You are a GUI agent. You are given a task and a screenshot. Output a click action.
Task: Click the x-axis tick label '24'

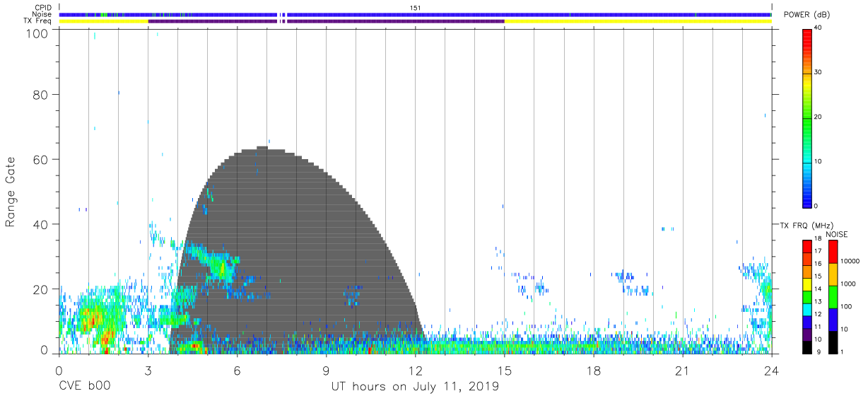pos(771,371)
